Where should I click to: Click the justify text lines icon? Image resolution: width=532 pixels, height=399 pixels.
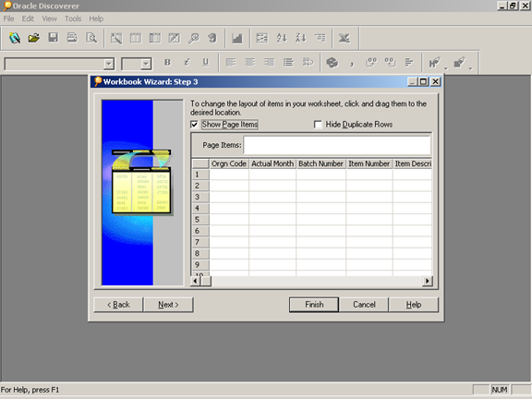coord(288,63)
